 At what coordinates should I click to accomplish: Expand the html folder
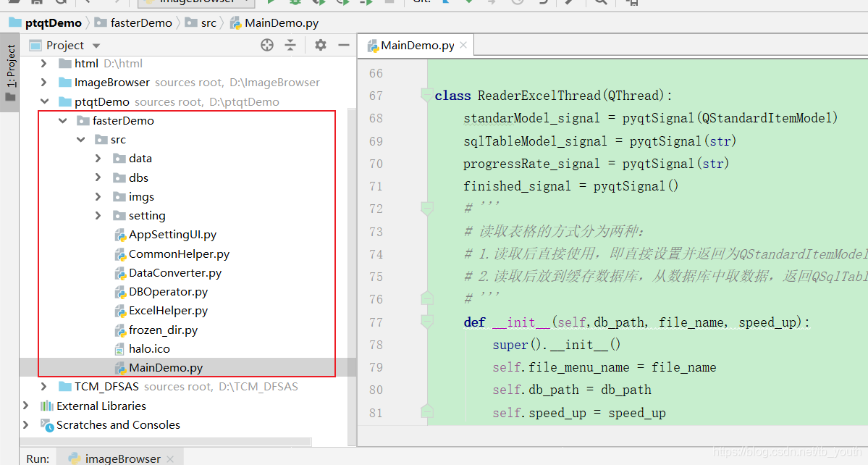pos(43,64)
